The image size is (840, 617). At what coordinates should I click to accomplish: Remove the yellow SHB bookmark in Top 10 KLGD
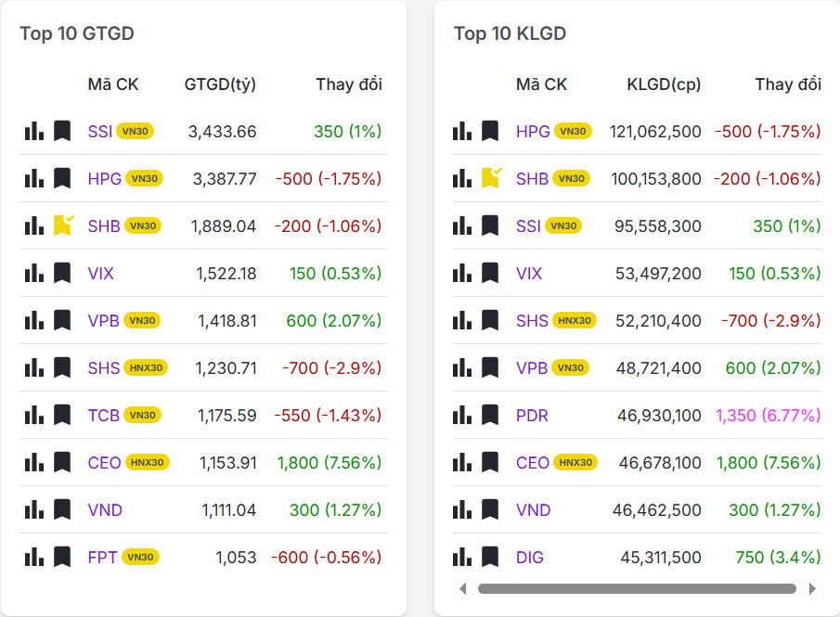point(491,178)
